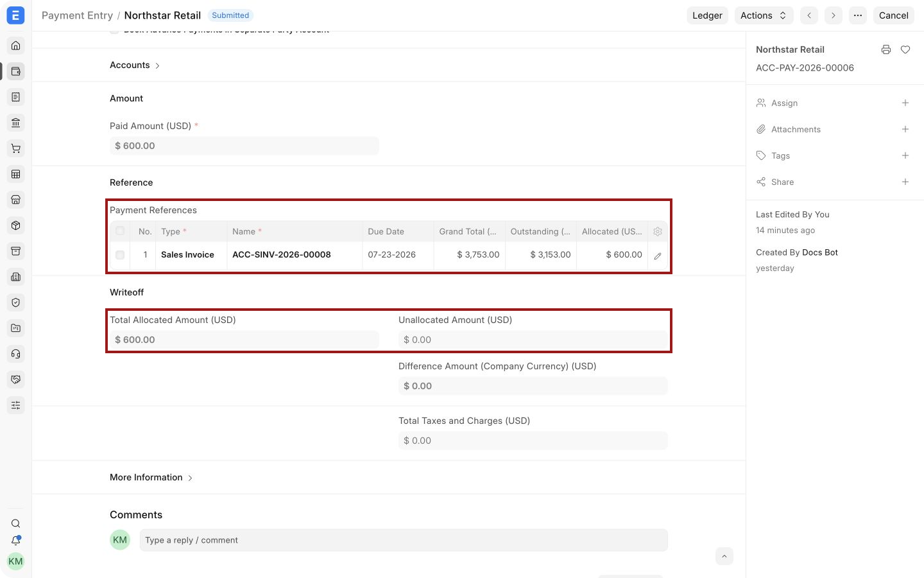Screen dimensions: 924x578
Task: Cancel the submitted payment entry
Action: [893, 15]
